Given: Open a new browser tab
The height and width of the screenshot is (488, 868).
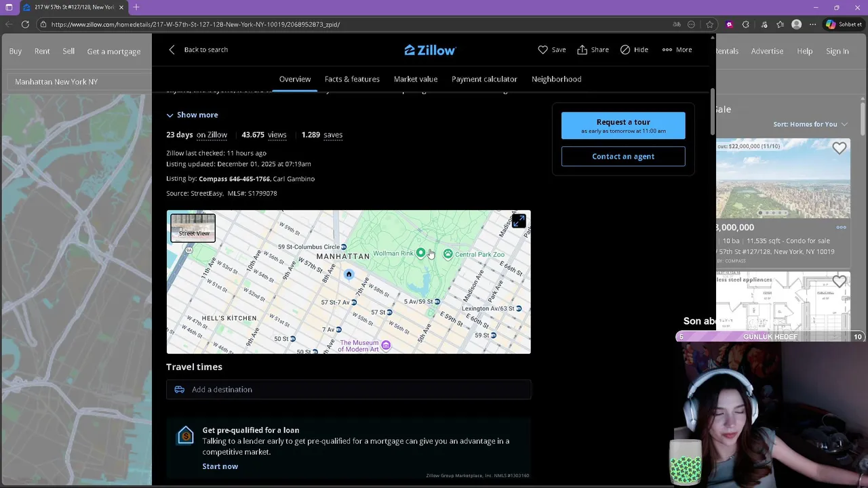Looking at the screenshot, I should click(136, 7).
